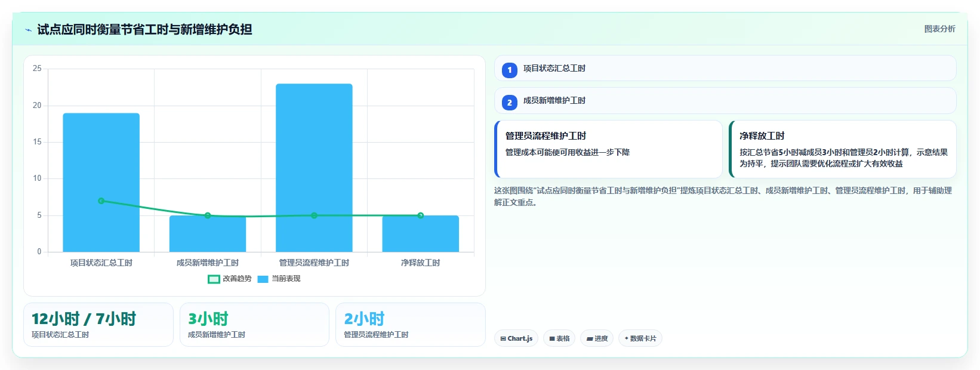980x370 pixels.
Task: Click the number 2 badge icon
Action: click(x=509, y=103)
